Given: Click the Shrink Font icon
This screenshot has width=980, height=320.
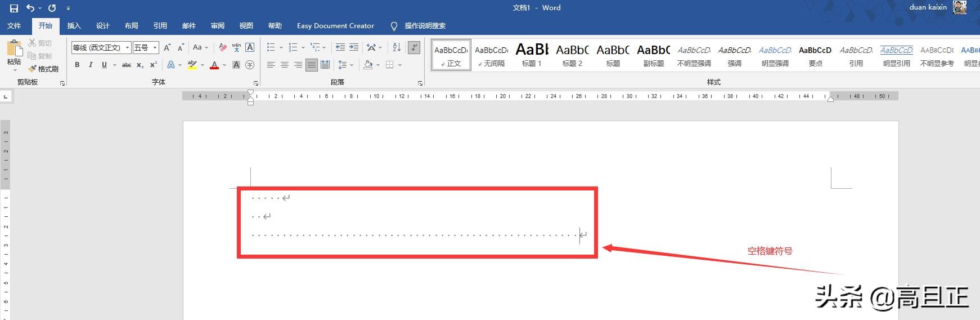Looking at the screenshot, I should point(181,47).
